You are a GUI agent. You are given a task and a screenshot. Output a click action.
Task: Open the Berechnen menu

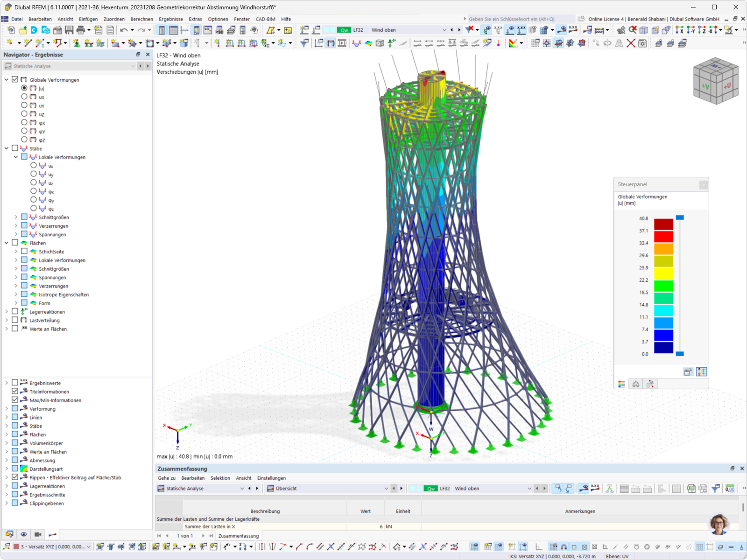coord(141,19)
